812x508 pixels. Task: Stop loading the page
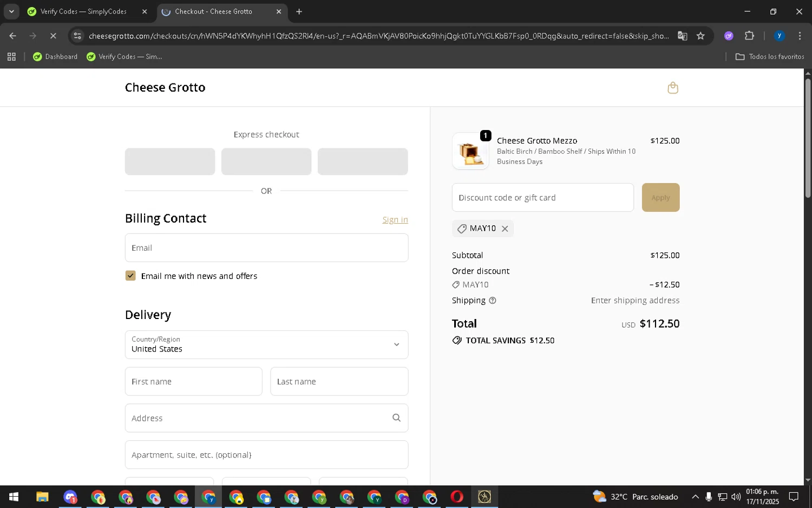point(53,36)
